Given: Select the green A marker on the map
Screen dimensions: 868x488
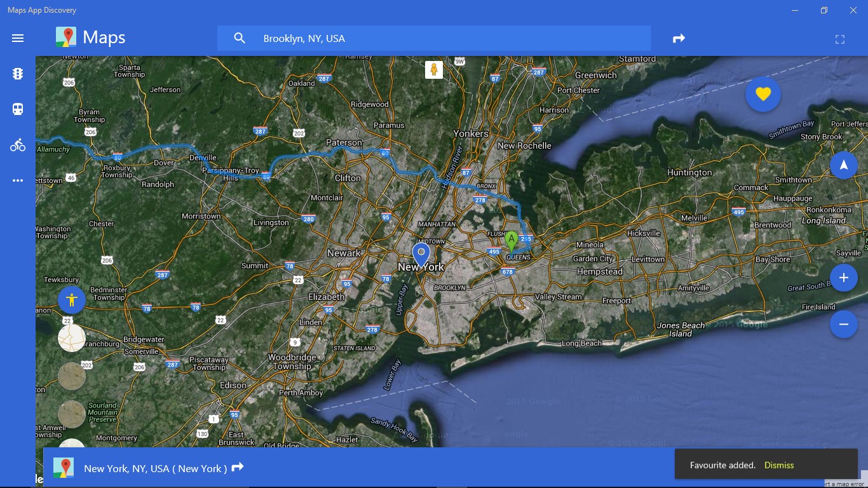Looking at the screenshot, I should [511, 241].
